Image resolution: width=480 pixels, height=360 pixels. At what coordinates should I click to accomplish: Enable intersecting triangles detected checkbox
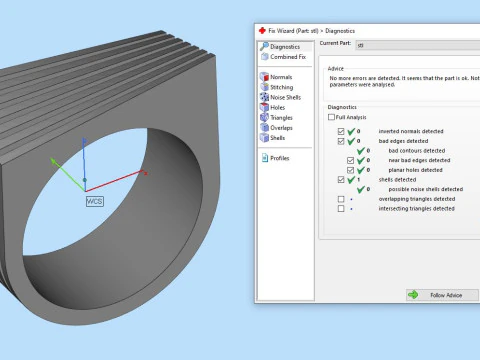click(341, 209)
